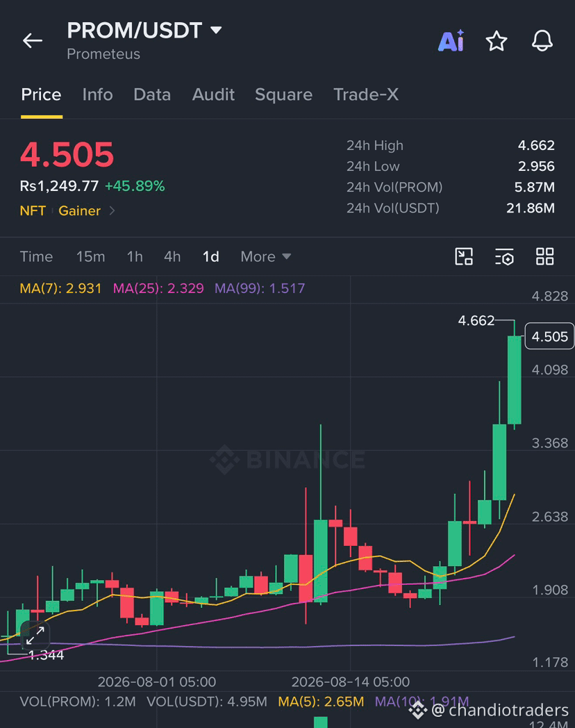The height and width of the screenshot is (728, 575).
Task: Tap the Gainer tag
Action: tap(79, 210)
